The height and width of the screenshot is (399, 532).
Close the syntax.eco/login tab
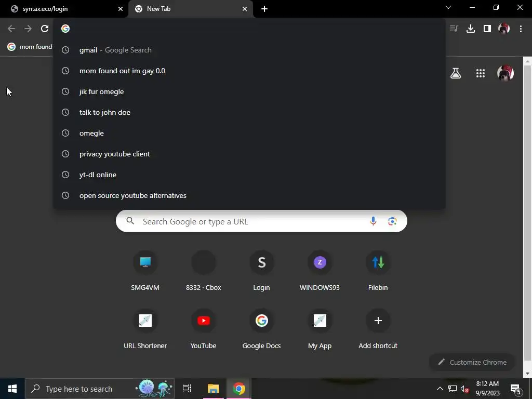pos(121,9)
